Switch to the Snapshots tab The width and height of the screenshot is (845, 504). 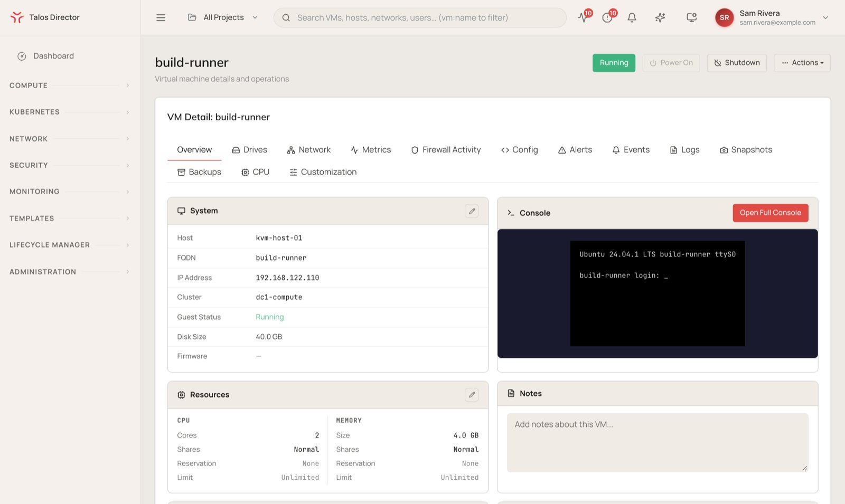click(x=746, y=150)
